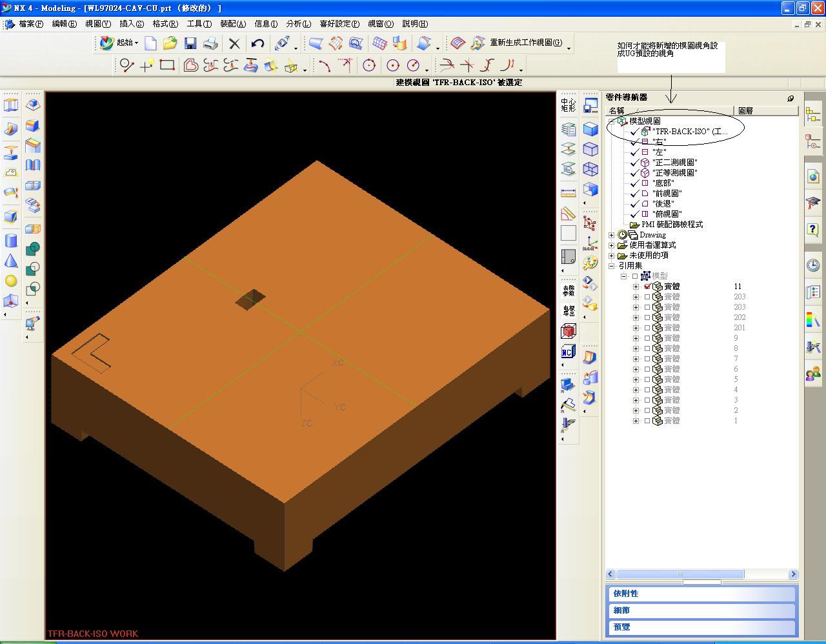Select the intersect boolean tool
The height and width of the screenshot is (644, 826).
[x=33, y=288]
